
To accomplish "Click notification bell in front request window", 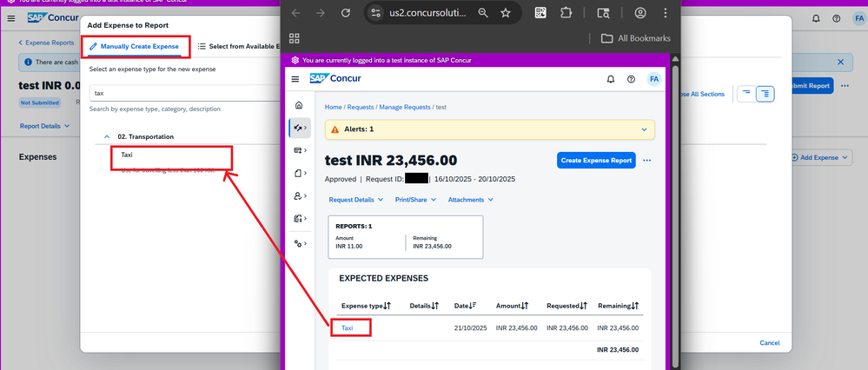I will [611, 79].
